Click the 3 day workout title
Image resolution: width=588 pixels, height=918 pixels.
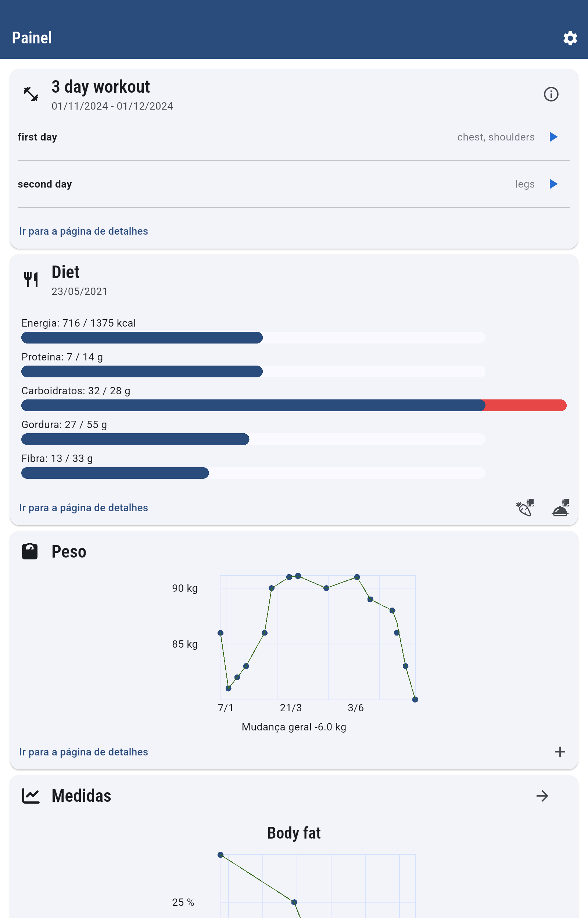pyautogui.click(x=101, y=87)
